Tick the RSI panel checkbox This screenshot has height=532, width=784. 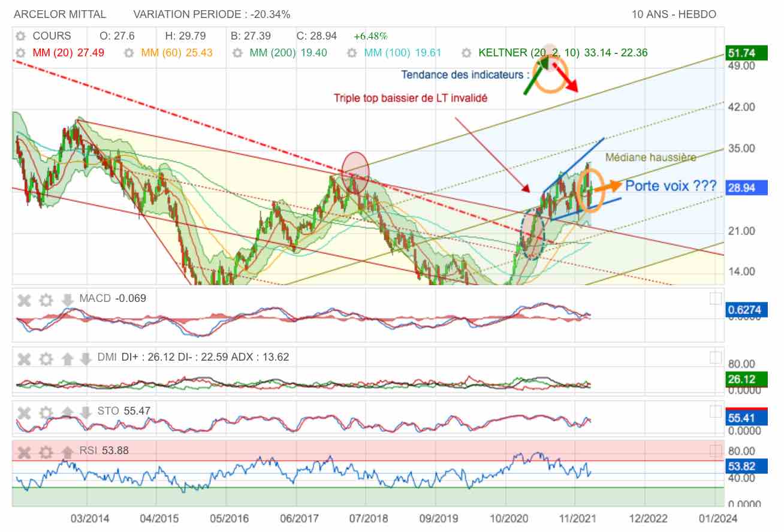[x=716, y=451]
